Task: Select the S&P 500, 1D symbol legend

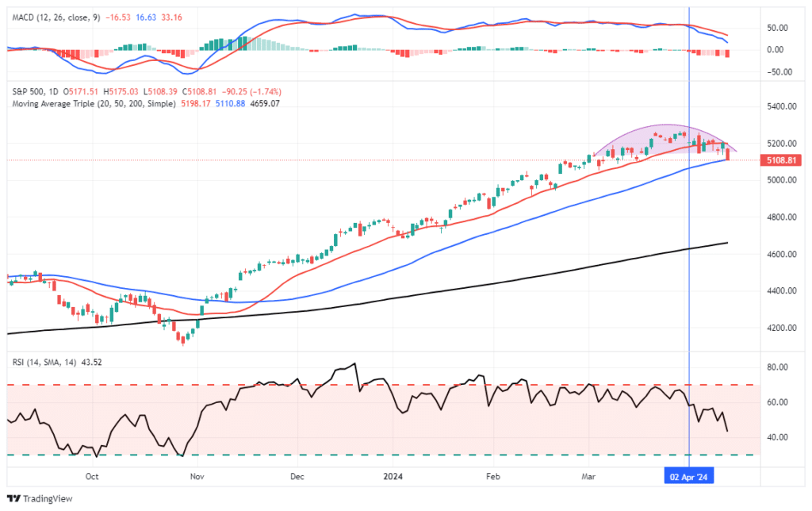Action: point(35,92)
